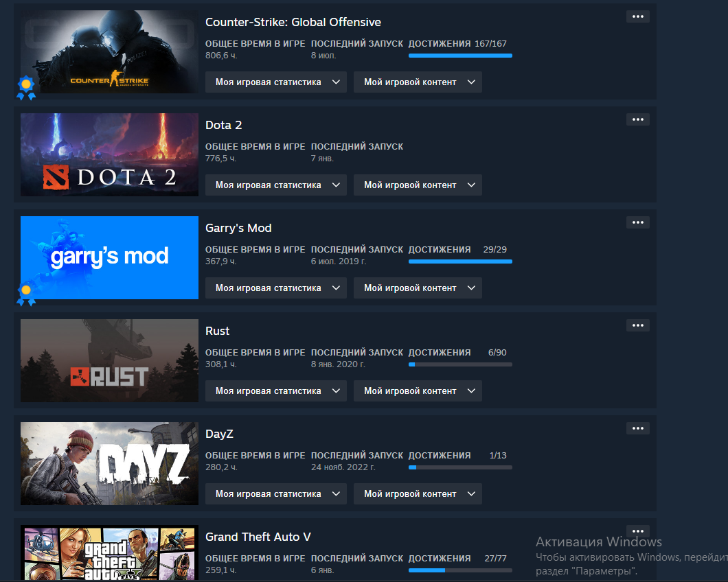Viewport: 728px width, 582px height.
Task: Expand 'Моя игровая статистика' for Rust
Action: coord(276,391)
